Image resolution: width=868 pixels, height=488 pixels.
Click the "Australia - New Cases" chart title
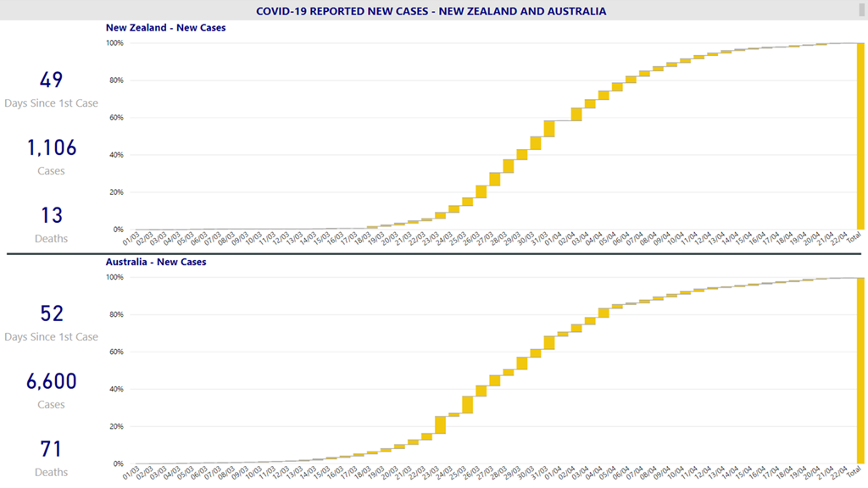click(x=155, y=262)
